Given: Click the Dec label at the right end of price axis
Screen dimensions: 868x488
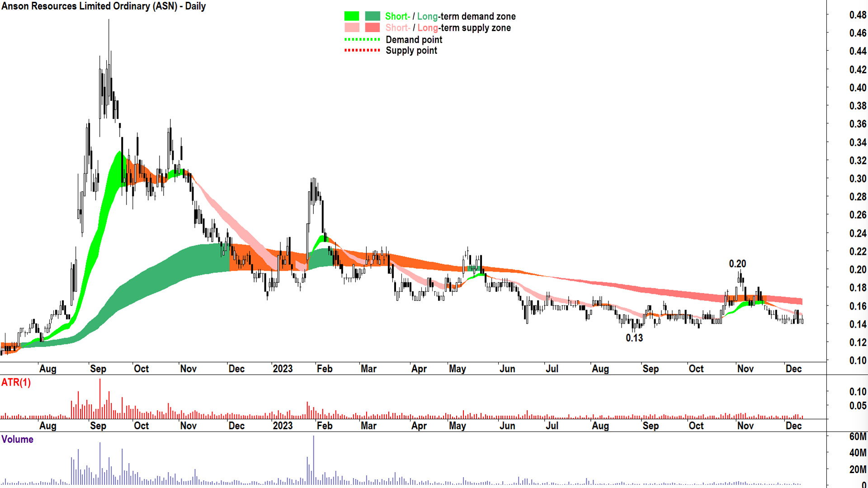Looking at the screenshot, I should click(793, 369).
